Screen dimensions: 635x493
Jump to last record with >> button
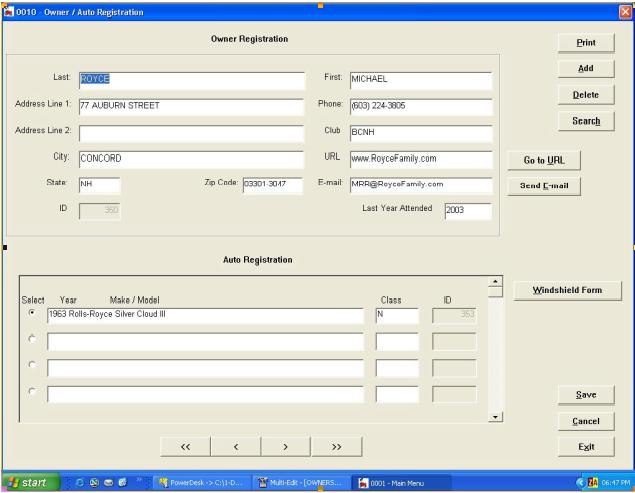point(335,446)
